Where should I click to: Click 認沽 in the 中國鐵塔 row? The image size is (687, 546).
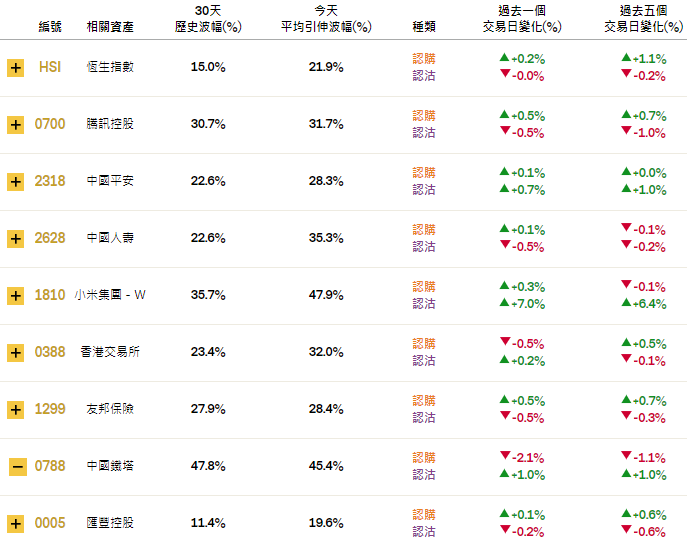pos(424,474)
